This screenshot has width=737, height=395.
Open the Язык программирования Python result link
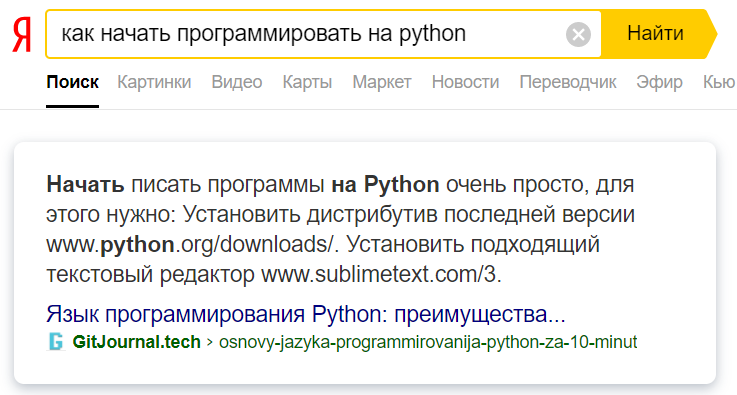point(306,314)
